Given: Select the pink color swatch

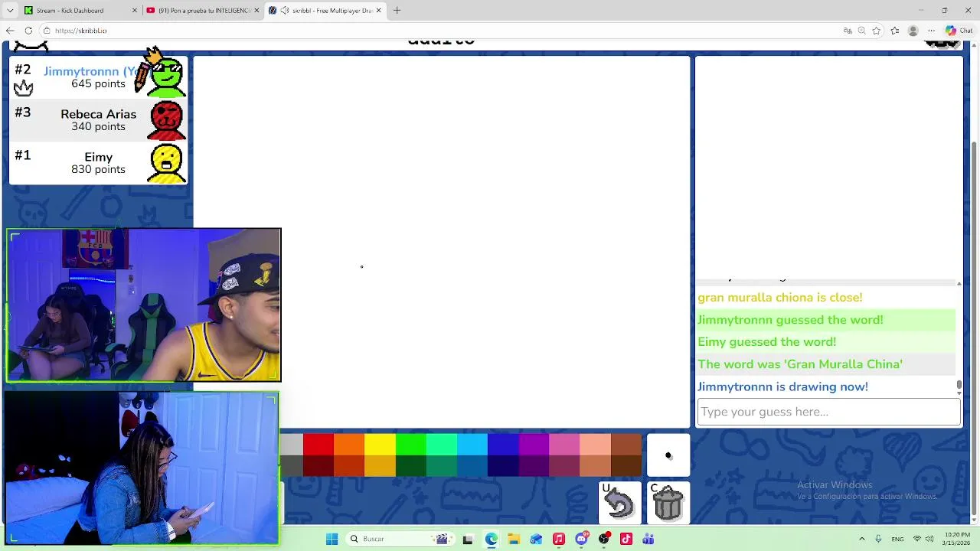Looking at the screenshot, I should tap(564, 445).
